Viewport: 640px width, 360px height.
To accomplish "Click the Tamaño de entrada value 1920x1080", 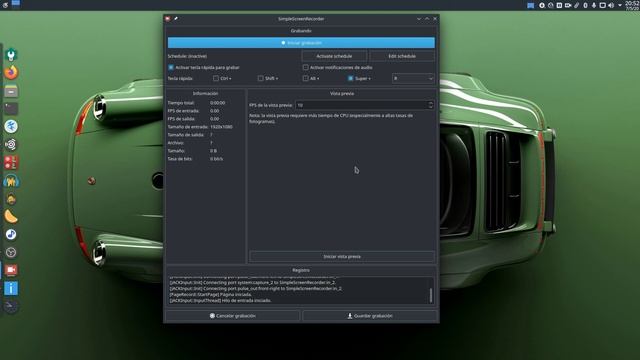I will (221, 127).
